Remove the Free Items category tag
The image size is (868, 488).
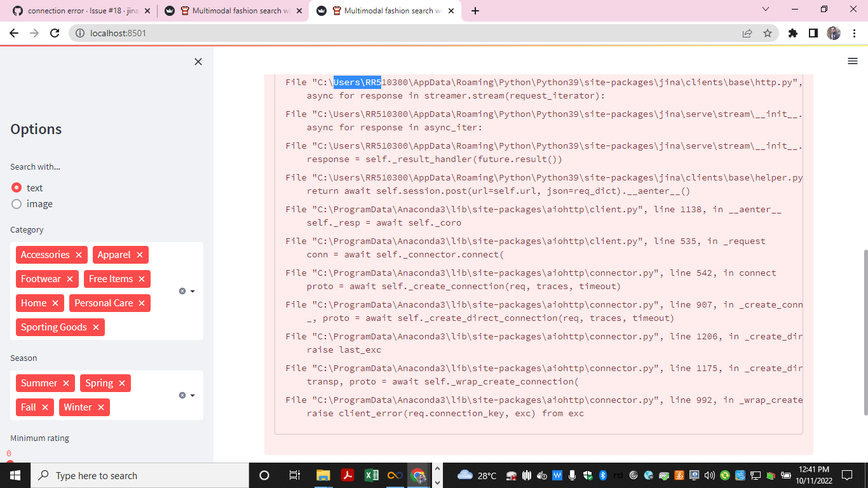[x=142, y=279]
